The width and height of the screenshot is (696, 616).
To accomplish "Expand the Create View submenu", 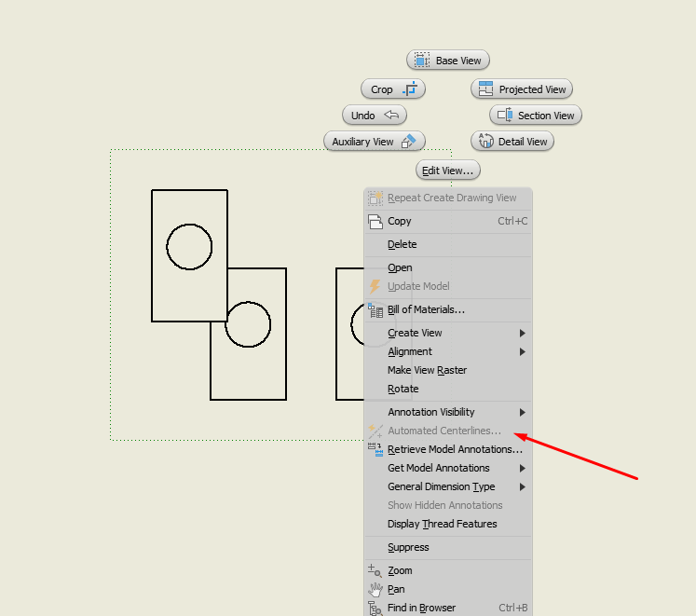I will 448,333.
